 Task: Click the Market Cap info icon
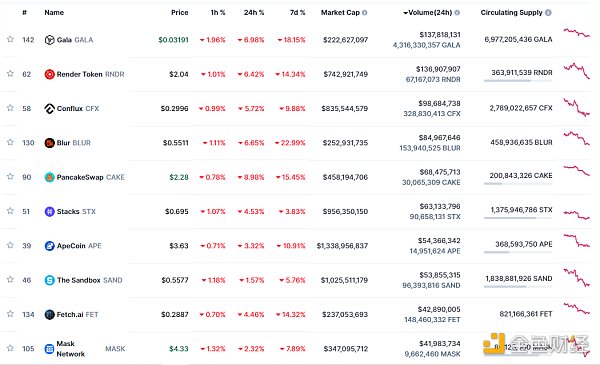tap(365, 13)
